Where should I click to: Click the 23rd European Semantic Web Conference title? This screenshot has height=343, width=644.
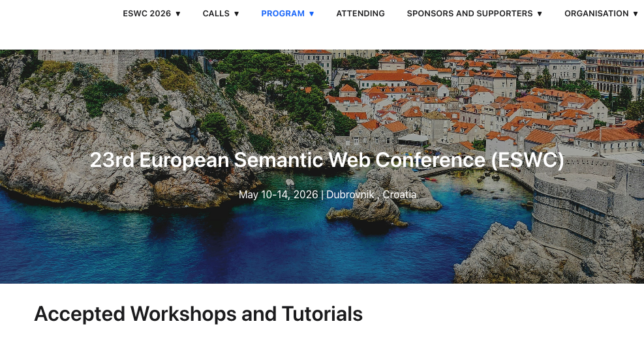point(326,160)
